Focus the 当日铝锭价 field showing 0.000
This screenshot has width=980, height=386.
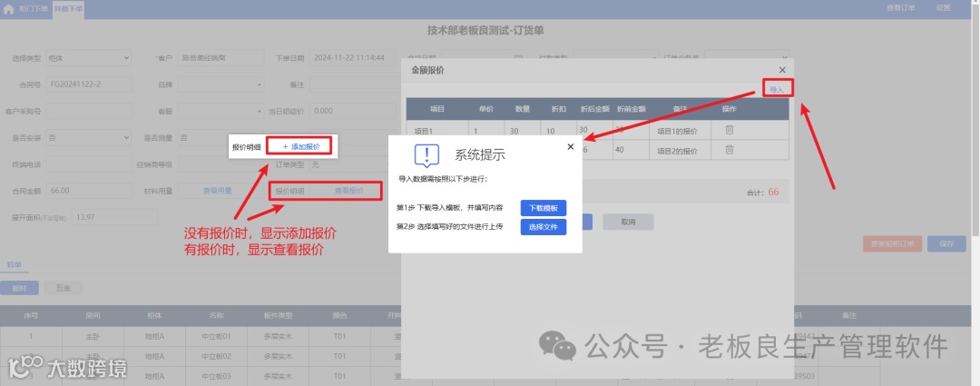pos(352,112)
